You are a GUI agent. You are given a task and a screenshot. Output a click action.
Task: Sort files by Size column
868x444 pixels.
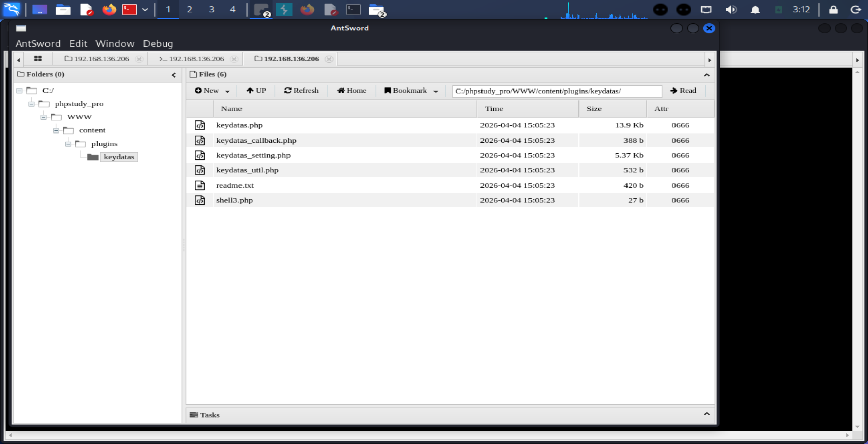click(613, 109)
